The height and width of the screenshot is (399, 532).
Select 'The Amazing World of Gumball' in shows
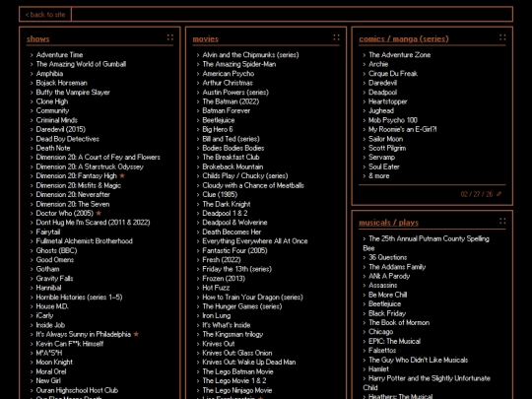pyautogui.click(x=81, y=64)
